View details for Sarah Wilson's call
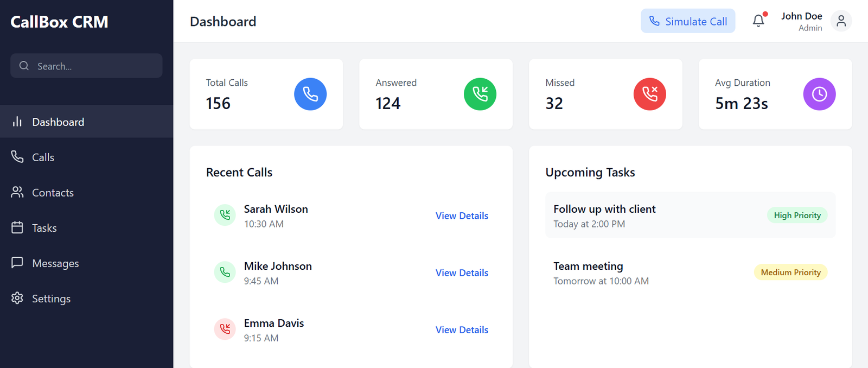 462,215
